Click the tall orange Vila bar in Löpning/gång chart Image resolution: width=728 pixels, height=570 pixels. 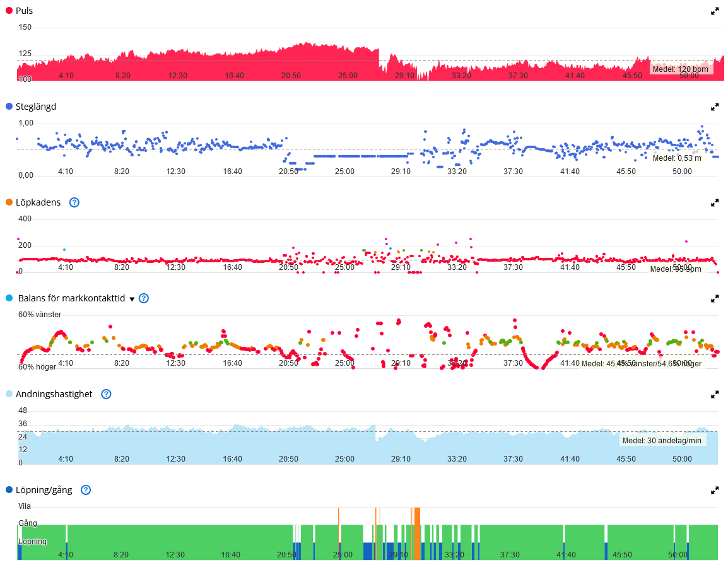[417, 534]
